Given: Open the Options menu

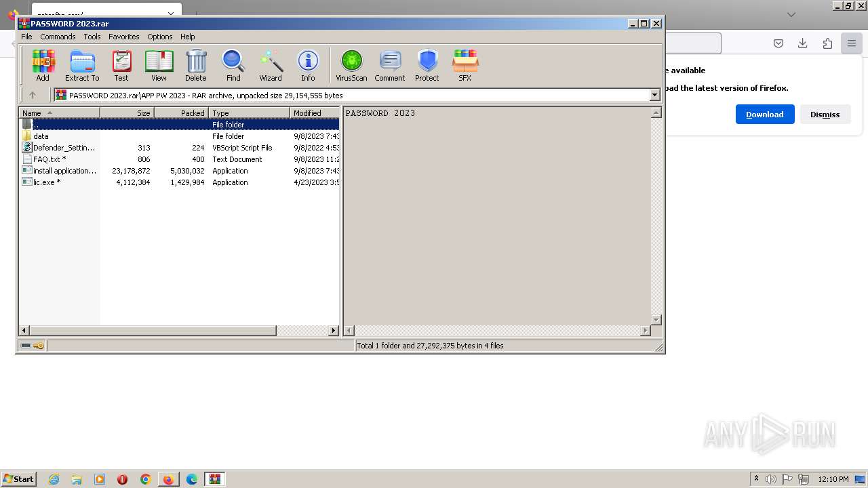Looking at the screenshot, I should point(160,37).
